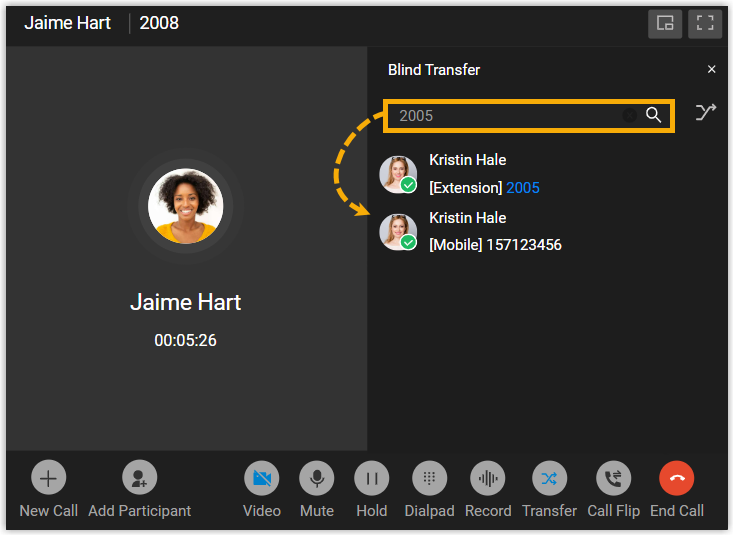Switch transfer type using the arrows icon
This screenshot has height=536, width=734.
point(705,112)
